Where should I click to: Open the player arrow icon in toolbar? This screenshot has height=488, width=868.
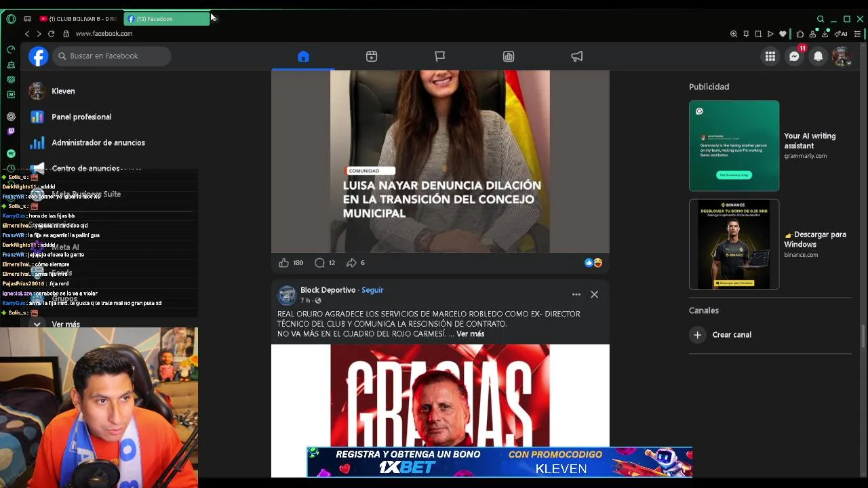point(770,34)
